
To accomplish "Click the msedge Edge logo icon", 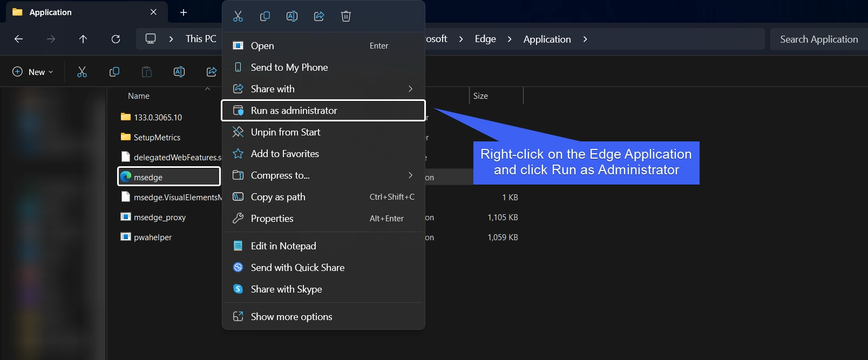I will click(126, 176).
